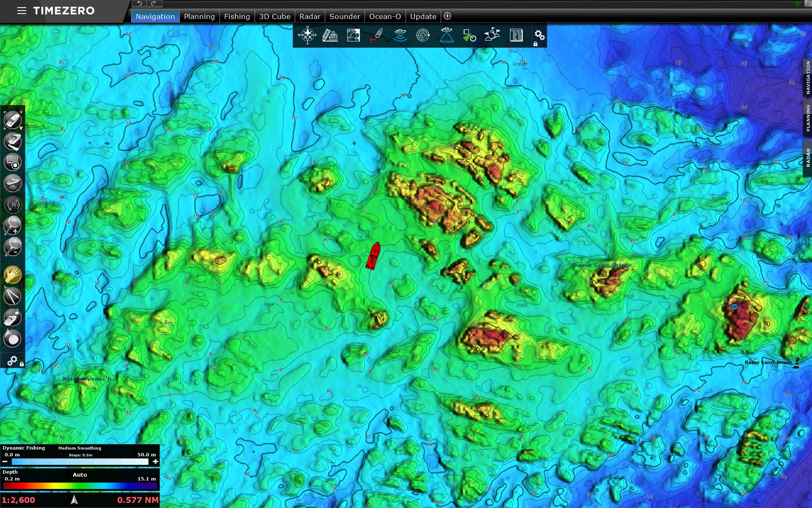Add a new workspace with plus button

tap(447, 16)
